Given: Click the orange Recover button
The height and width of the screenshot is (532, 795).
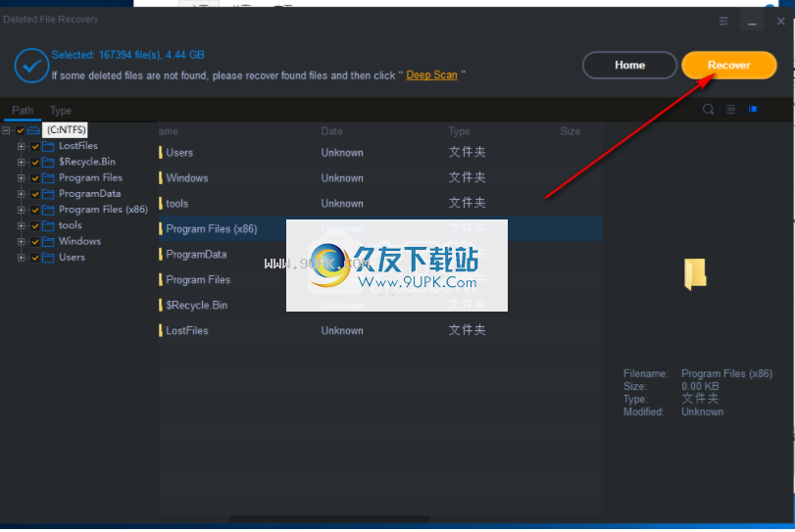Looking at the screenshot, I should coord(729,65).
